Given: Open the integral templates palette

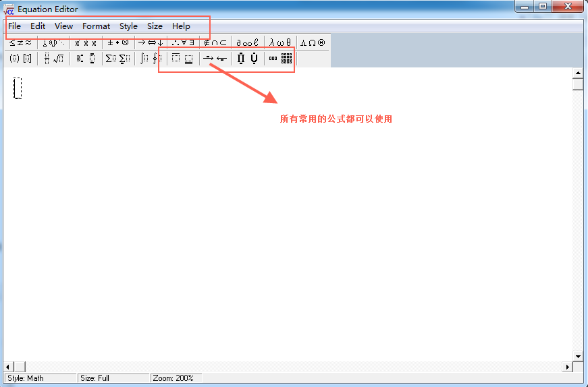Looking at the screenshot, I should pos(150,59).
